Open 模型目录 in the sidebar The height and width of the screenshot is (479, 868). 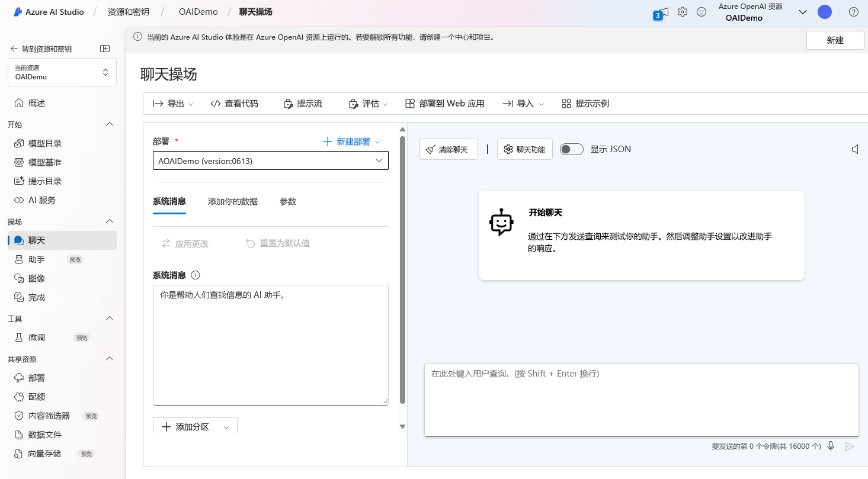62,143
